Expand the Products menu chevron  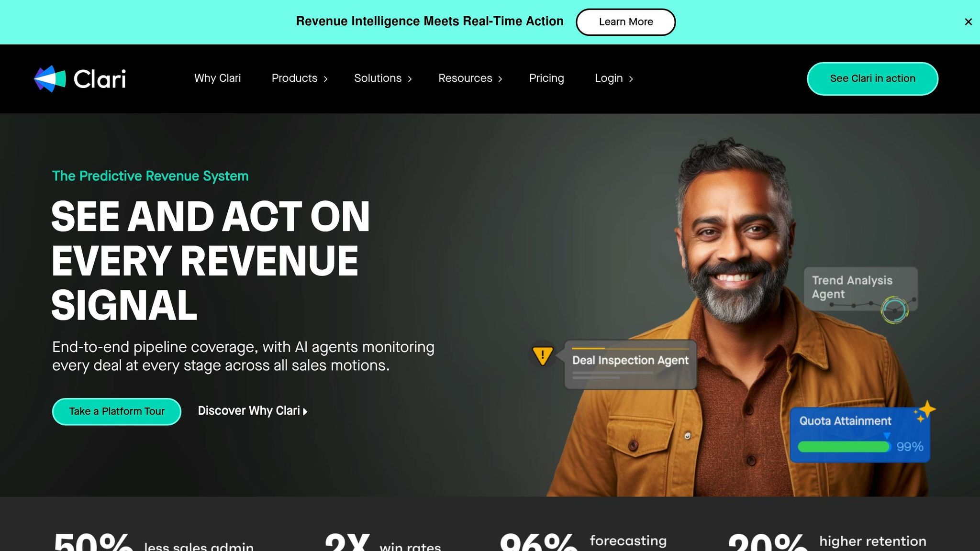click(x=325, y=79)
